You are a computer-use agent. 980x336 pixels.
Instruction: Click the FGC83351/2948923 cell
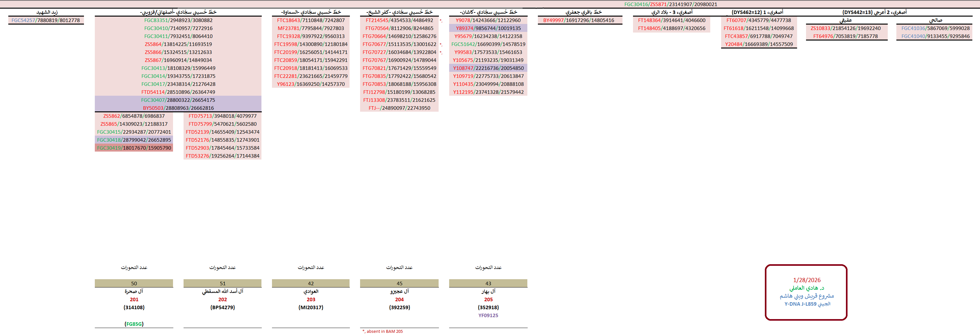tap(178, 20)
